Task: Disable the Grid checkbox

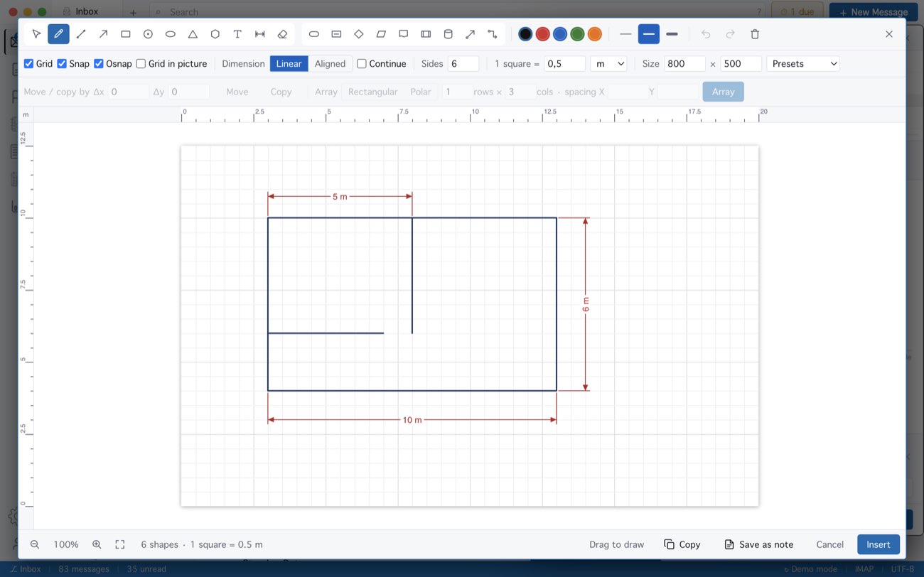Action: point(29,64)
